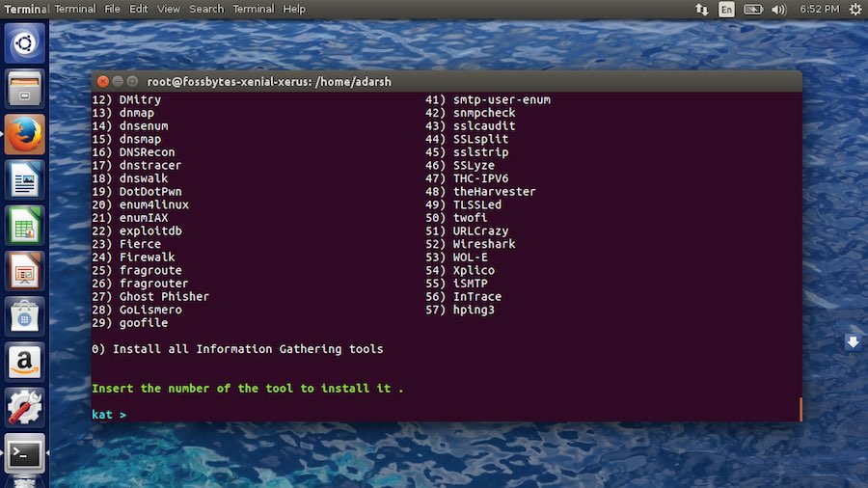Open the Files manager from launcher
The height and width of the screenshot is (488, 868).
coord(25,89)
